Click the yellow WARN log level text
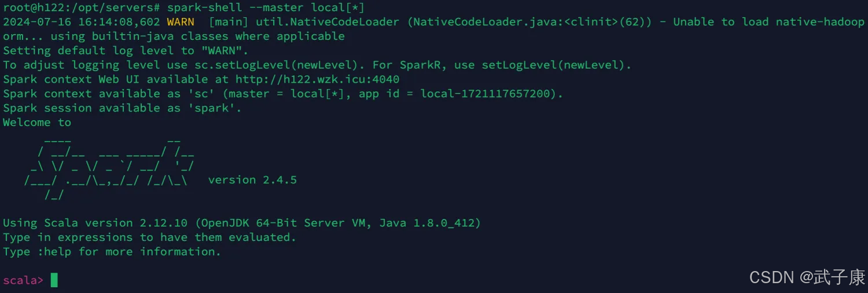868x293 pixels. pyautogui.click(x=181, y=22)
